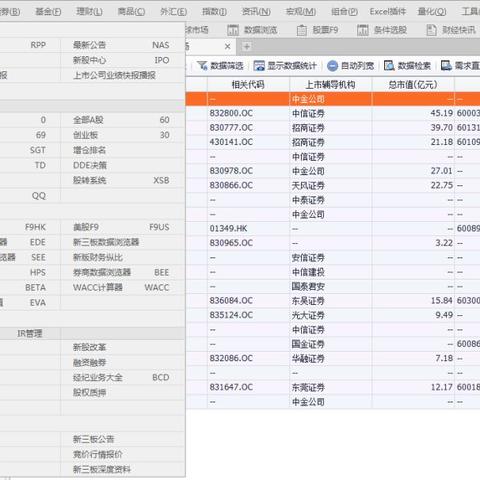The width and height of the screenshot is (480, 480).
Task: Select 经纪业务大全 BCD menu entry
Action: [x=123, y=378]
